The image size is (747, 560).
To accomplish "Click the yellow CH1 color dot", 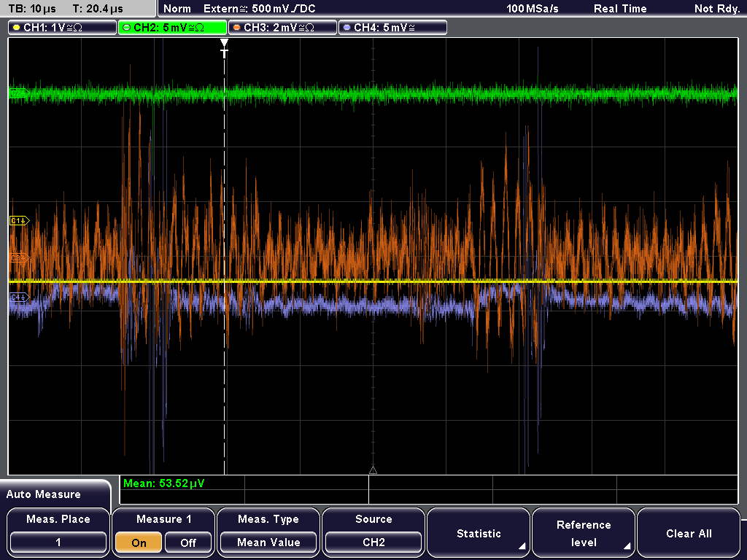I will (17, 28).
